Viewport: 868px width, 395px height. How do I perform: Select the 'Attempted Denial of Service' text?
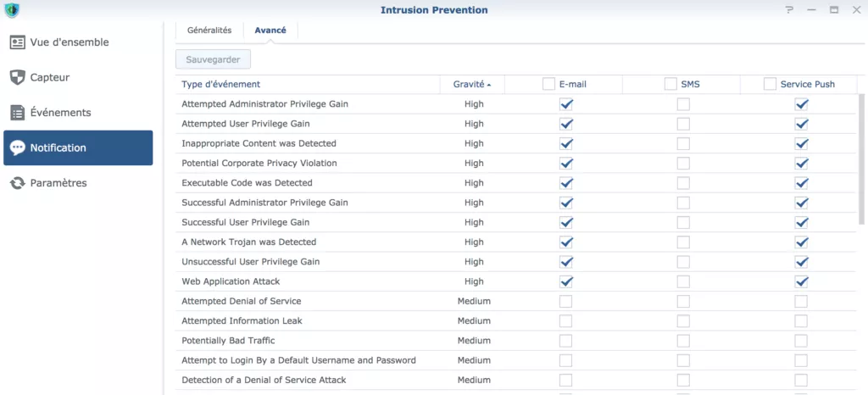[x=242, y=302]
